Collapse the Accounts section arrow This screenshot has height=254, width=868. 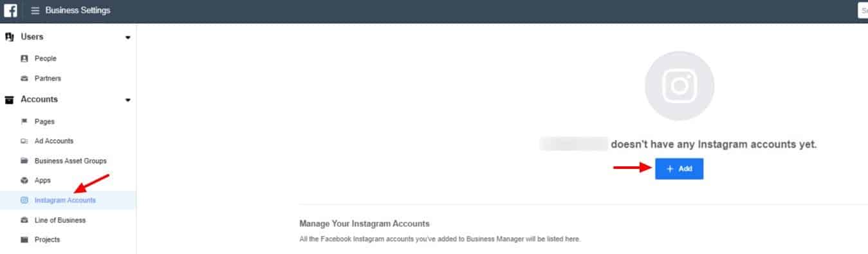click(x=128, y=100)
